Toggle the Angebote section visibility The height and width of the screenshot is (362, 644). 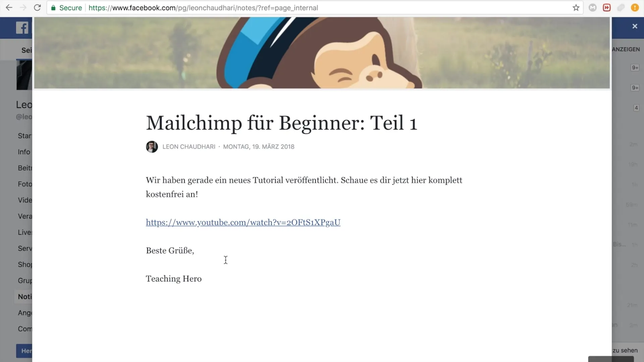tap(24, 312)
